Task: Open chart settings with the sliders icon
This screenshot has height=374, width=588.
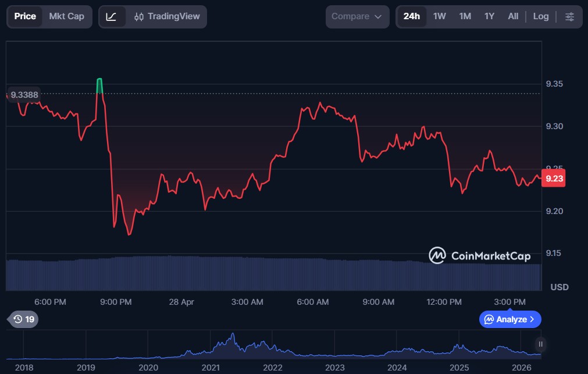Action: tap(570, 17)
